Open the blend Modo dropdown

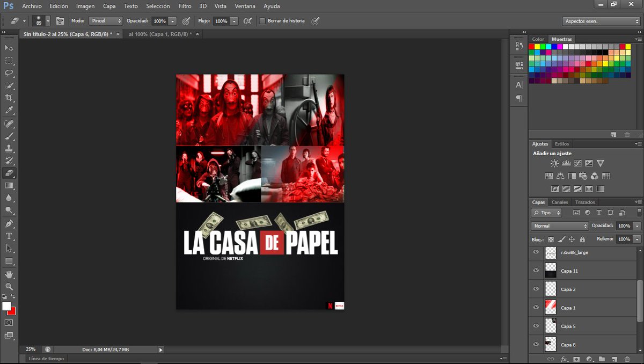click(105, 21)
